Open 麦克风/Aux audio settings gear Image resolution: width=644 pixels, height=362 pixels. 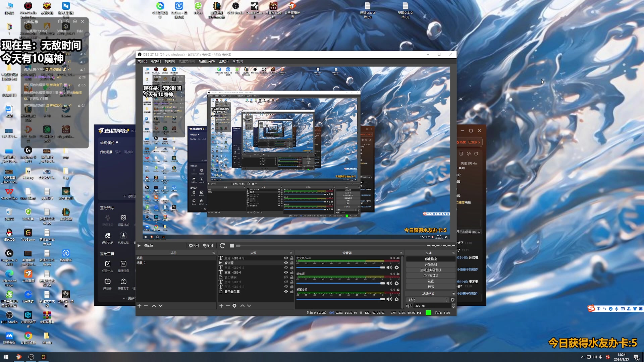pos(397,267)
